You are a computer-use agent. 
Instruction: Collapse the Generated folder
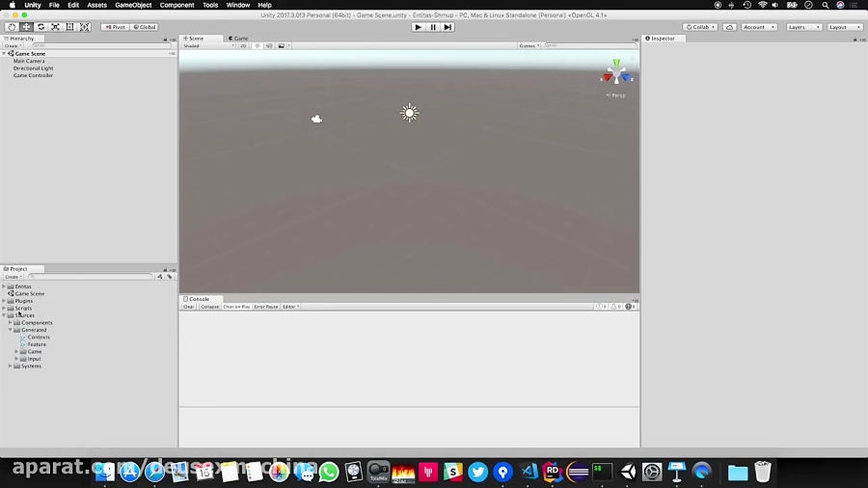click(x=10, y=330)
